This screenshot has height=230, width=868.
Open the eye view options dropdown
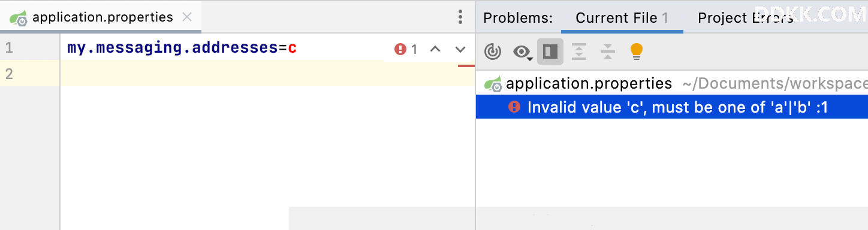[522, 53]
